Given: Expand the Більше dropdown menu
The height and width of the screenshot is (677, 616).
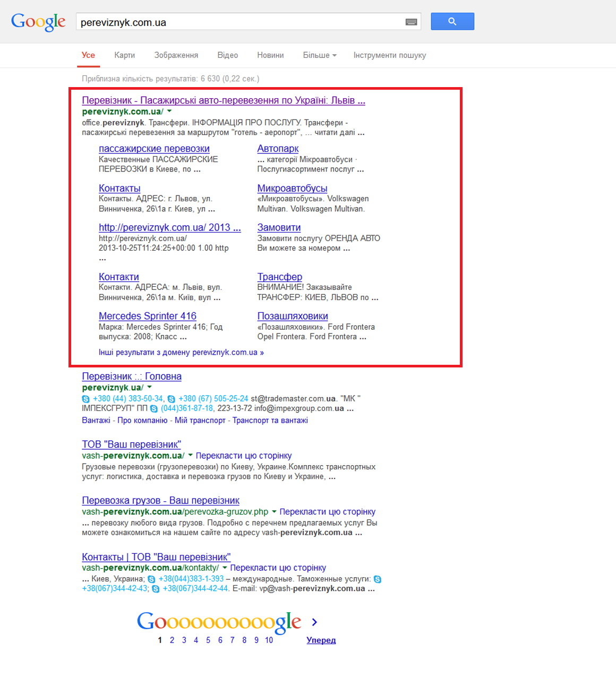Looking at the screenshot, I should tap(320, 55).
